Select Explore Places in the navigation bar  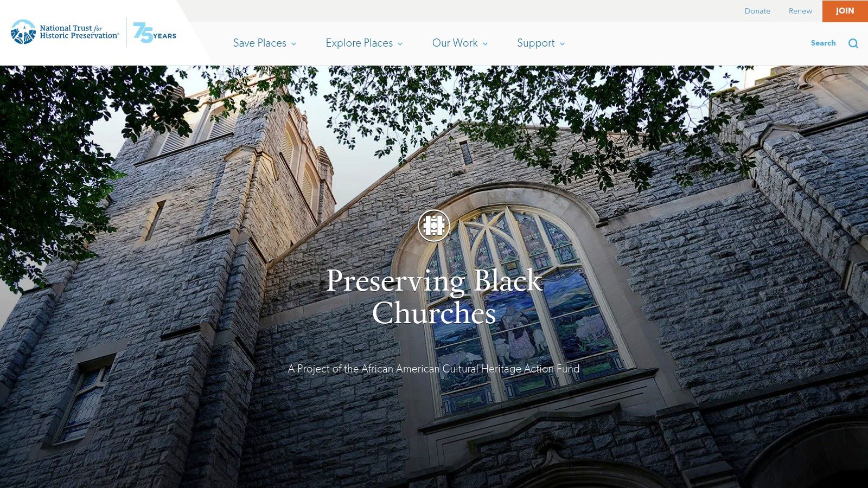pyautogui.click(x=359, y=43)
